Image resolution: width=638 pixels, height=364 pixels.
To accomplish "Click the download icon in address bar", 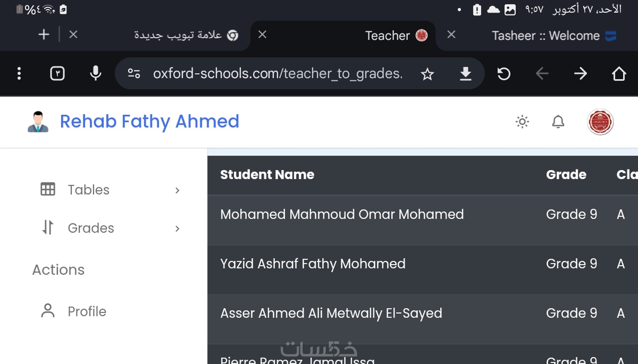I will [x=465, y=74].
